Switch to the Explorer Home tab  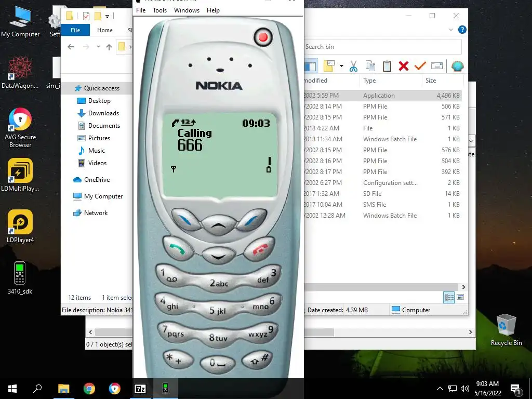point(105,30)
